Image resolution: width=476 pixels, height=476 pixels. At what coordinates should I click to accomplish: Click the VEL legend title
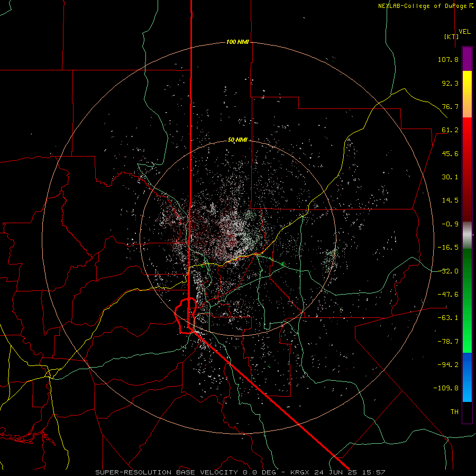click(x=464, y=32)
